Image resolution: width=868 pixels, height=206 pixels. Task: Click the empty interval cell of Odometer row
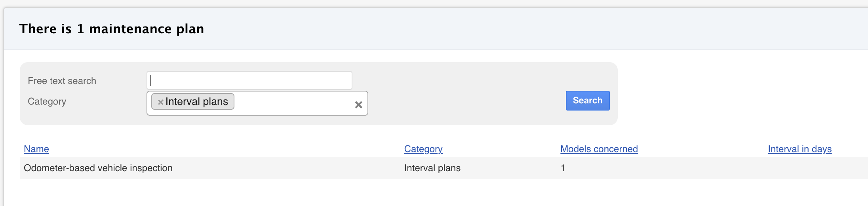click(799, 168)
